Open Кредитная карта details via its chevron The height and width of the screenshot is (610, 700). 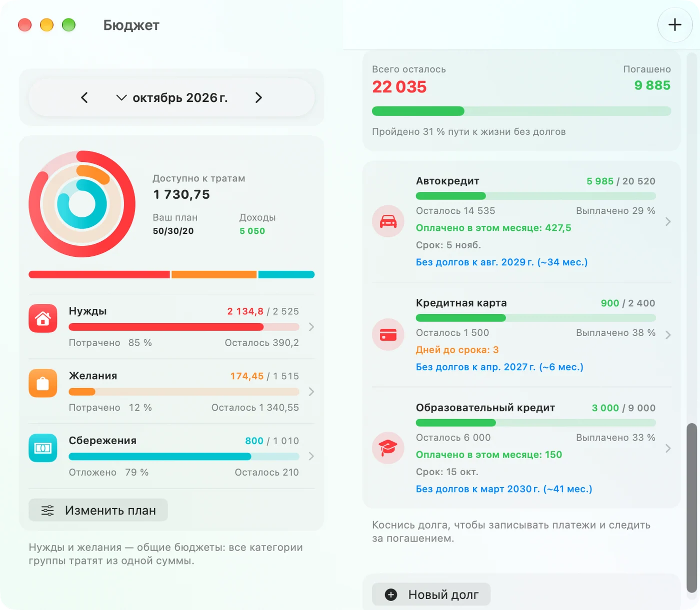(668, 335)
